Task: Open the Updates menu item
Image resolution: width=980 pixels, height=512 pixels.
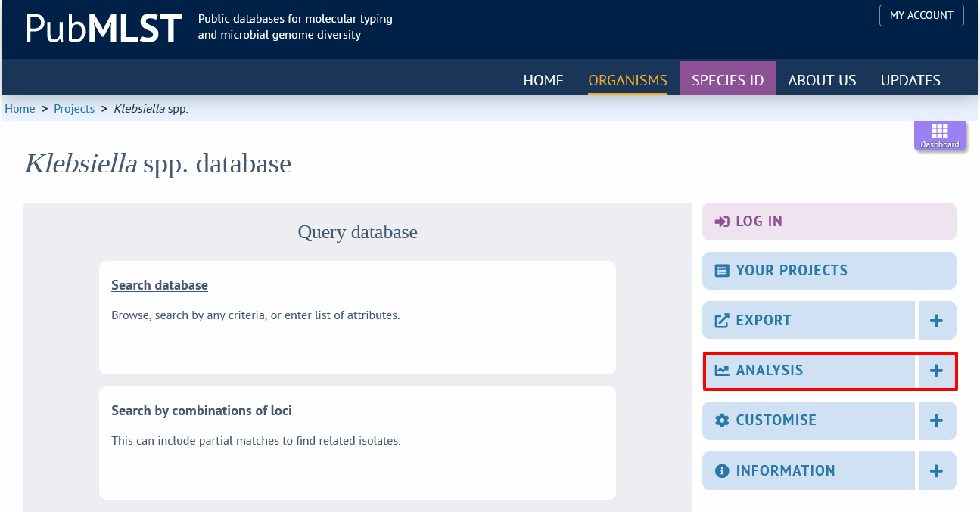Action: coord(910,80)
